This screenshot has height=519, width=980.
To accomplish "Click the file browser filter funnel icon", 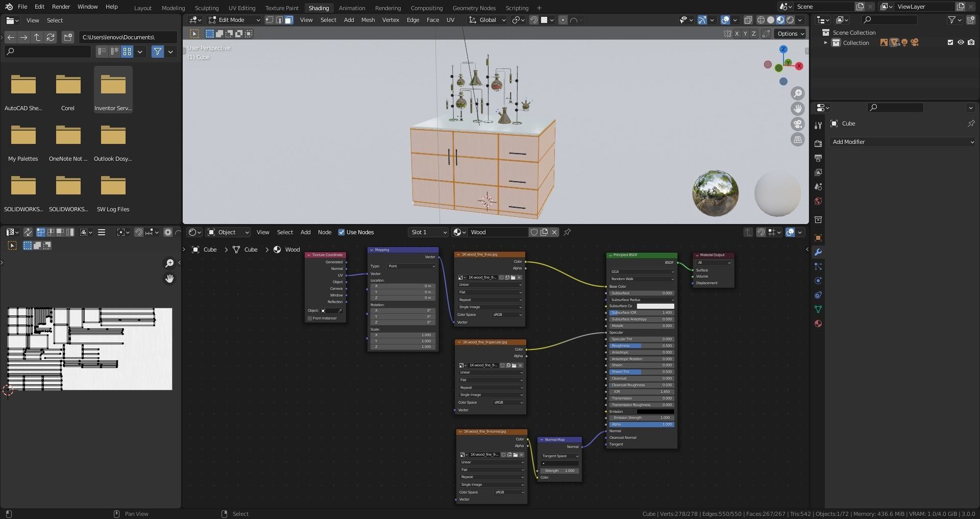I will click(x=158, y=52).
